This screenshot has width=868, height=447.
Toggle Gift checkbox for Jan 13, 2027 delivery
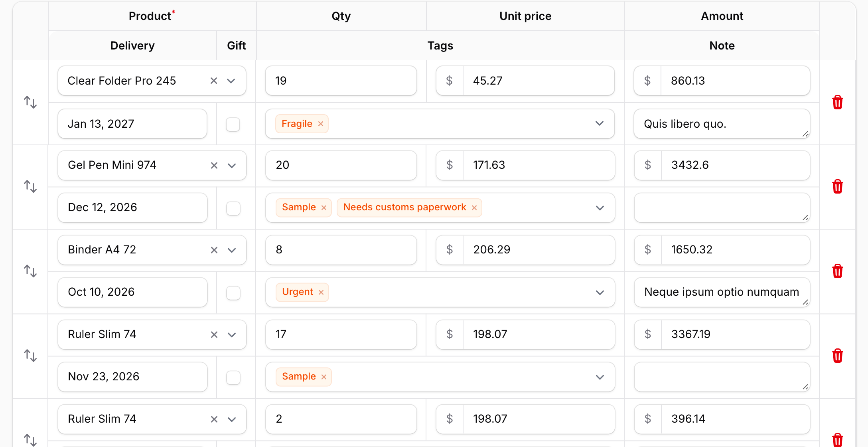point(233,124)
